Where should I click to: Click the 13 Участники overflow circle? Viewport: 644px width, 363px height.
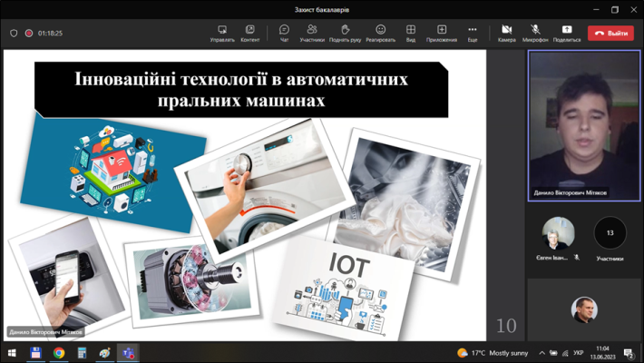(610, 233)
